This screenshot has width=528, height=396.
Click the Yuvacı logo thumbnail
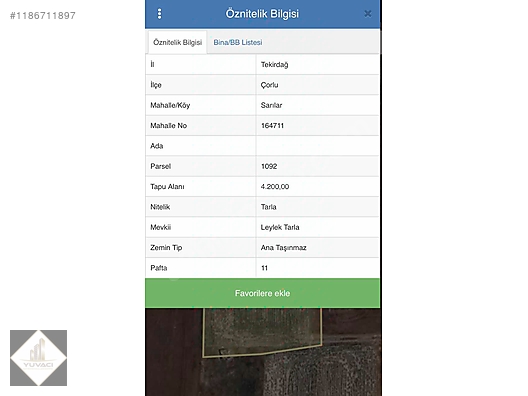tap(38, 358)
